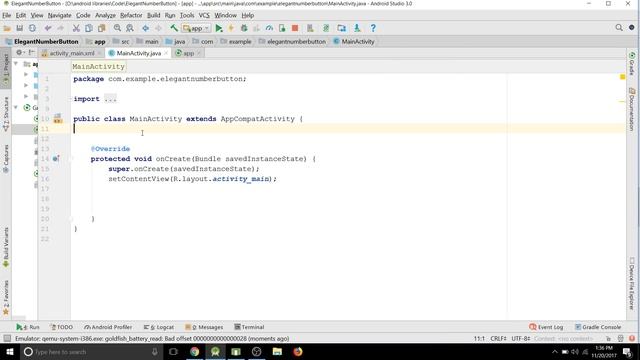Image resolution: width=640 pixels, height=360 pixels.
Task: Open the project panel gear settings
Action: coord(19,53)
